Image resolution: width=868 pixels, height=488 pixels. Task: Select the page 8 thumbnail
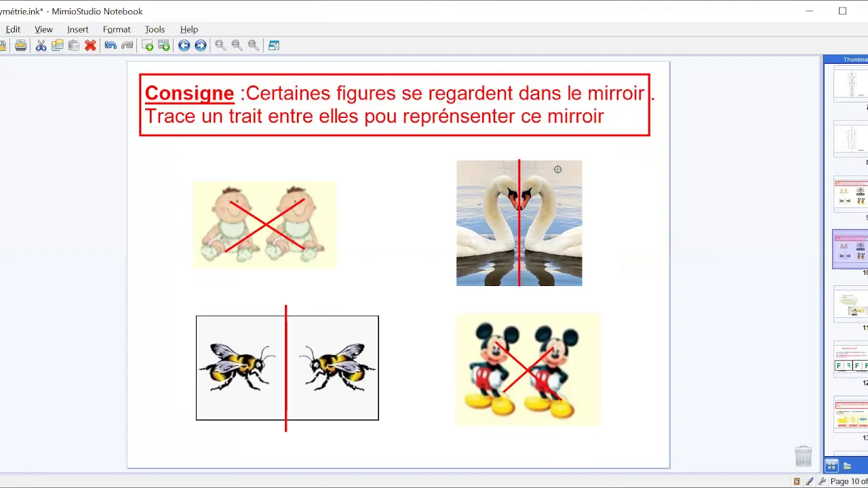tap(851, 139)
